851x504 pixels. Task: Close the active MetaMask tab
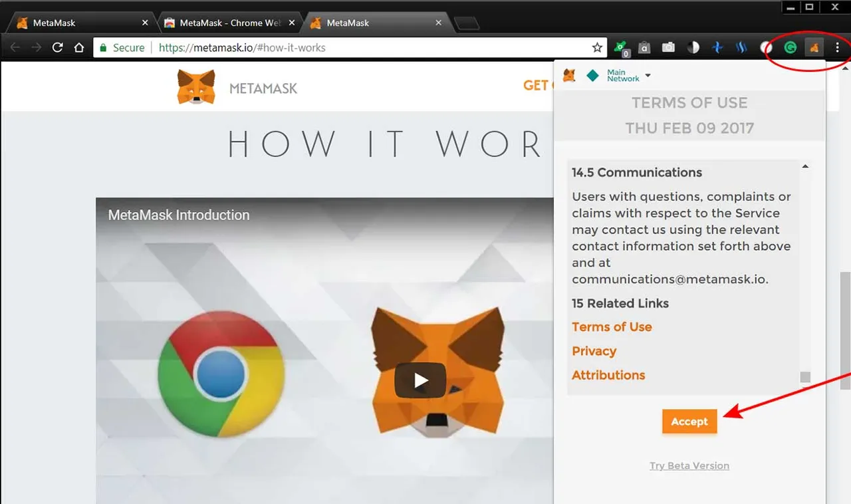tap(438, 23)
